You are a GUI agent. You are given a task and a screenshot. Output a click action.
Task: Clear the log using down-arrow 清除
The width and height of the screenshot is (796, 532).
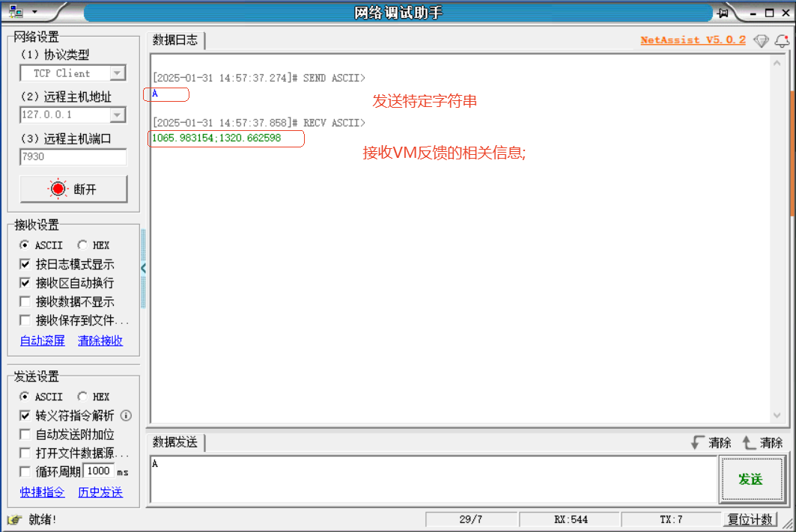pos(711,443)
